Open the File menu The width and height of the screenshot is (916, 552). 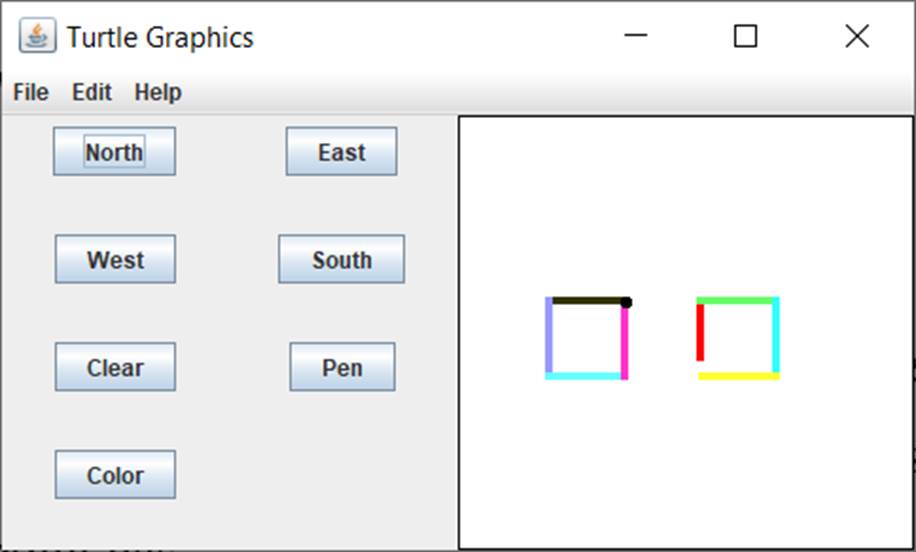[x=31, y=93]
